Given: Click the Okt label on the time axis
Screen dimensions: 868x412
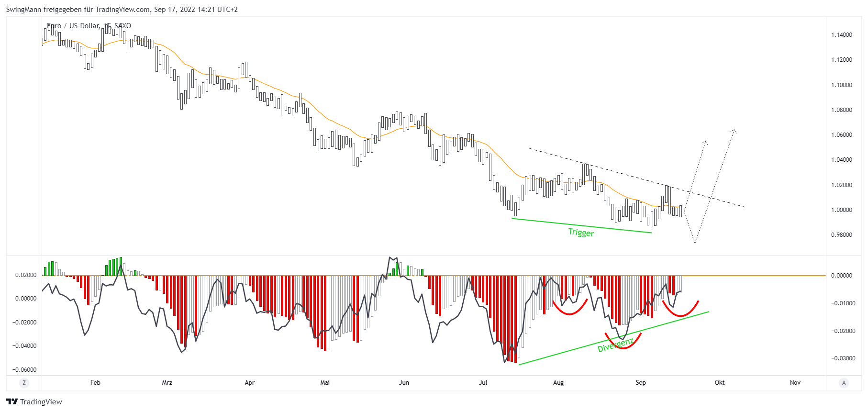Looking at the screenshot, I should (x=720, y=383).
